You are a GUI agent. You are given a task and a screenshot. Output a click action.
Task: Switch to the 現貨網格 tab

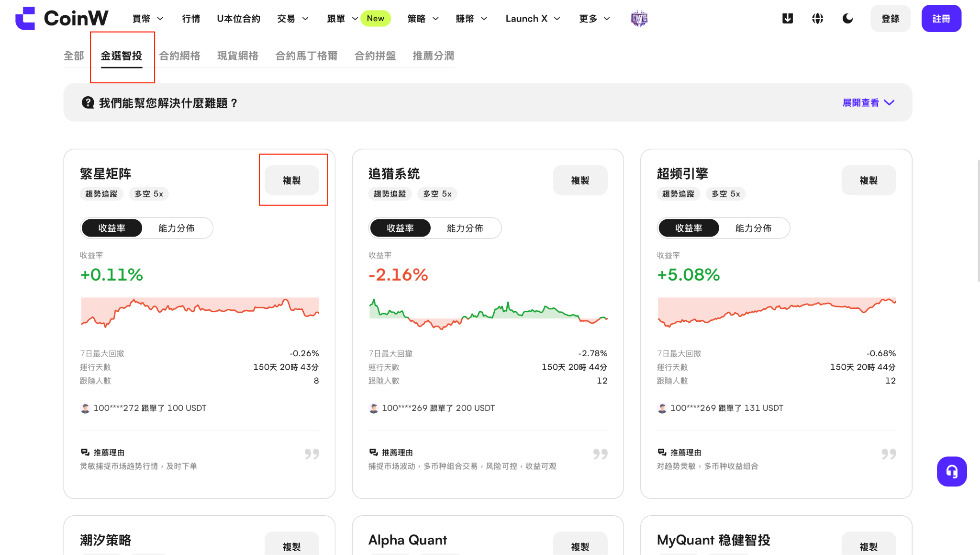(x=238, y=56)
